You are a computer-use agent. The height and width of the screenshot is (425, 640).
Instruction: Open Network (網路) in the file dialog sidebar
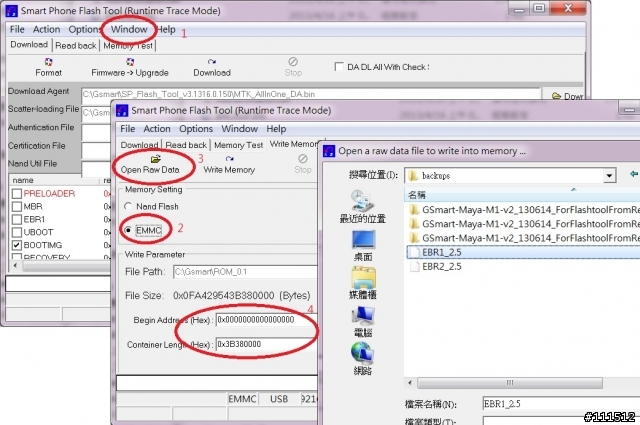(362, 359)
